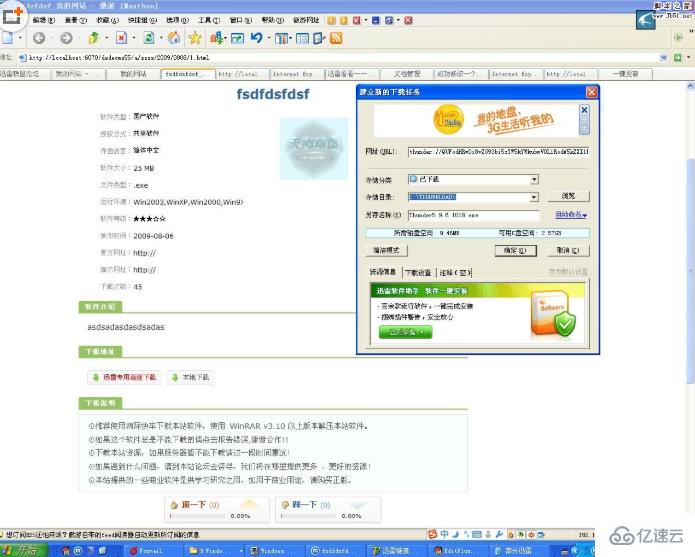Switch to the 下载设置 tab in dialog
Screen dimensions: 695x557
point(418,273)
